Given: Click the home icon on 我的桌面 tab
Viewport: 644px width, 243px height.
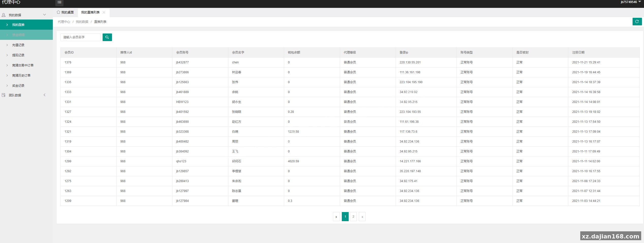Looking at the screenshot, I should tap(58, 12).
